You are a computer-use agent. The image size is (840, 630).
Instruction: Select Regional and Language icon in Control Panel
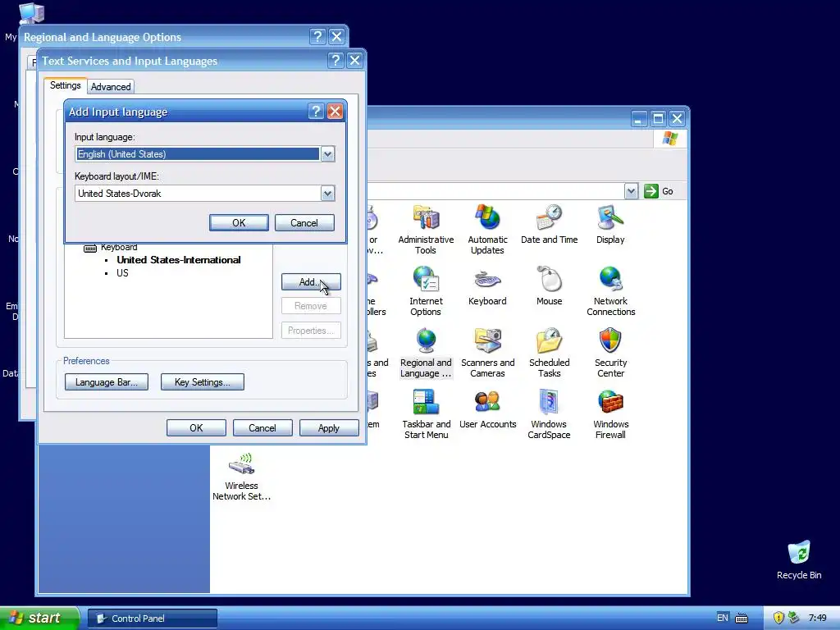426,353
